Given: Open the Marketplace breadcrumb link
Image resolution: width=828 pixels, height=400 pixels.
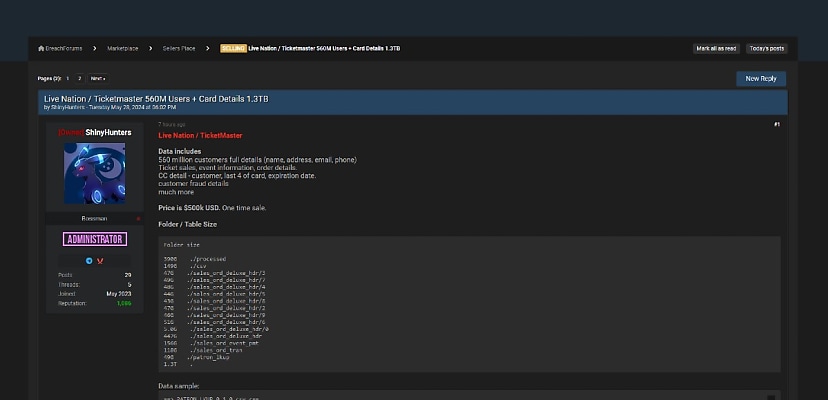Looking at the screenshot, I should point(123,49).
